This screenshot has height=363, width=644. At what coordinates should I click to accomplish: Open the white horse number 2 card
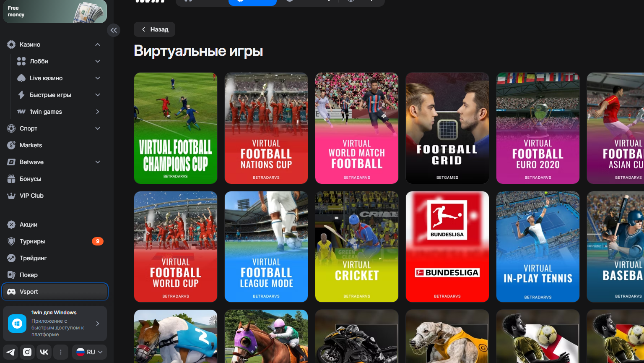(176, 336)
